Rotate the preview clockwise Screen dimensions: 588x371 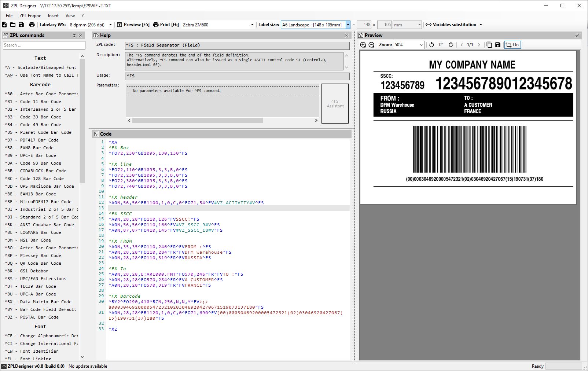coord(451,44)
